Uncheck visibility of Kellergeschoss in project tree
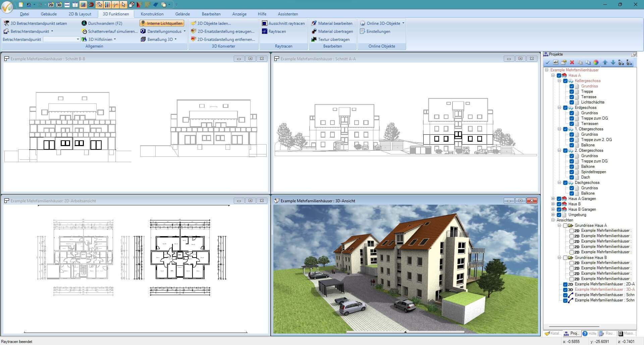 click(566, 81)
